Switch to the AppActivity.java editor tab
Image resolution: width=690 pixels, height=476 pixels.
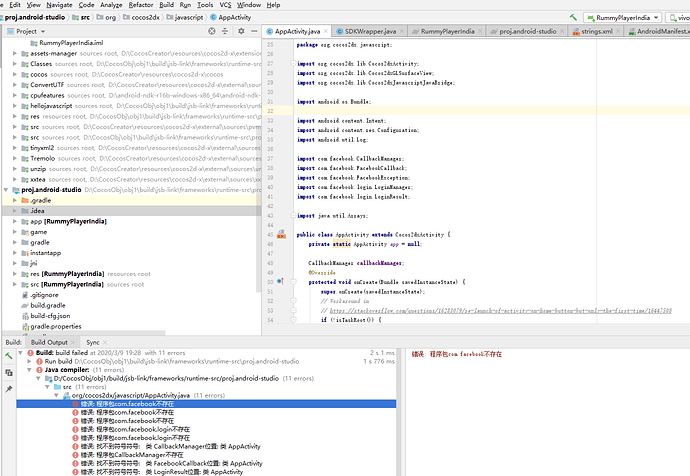pyautogui.click(x=297, y=31)
